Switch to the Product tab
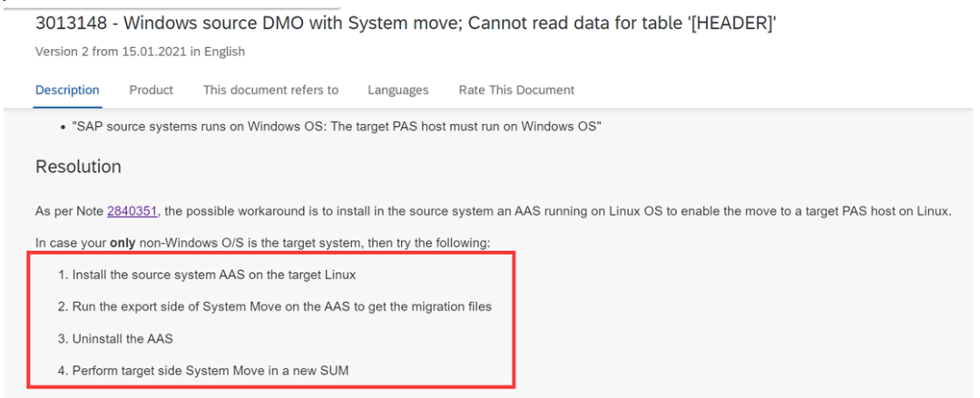 152,90
